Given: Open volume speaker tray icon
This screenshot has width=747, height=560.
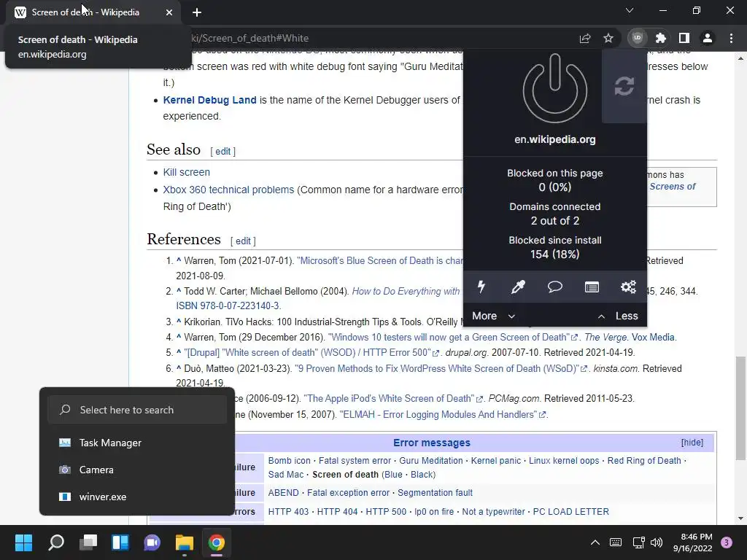Looking at the screenshot, I should (657, 542).
